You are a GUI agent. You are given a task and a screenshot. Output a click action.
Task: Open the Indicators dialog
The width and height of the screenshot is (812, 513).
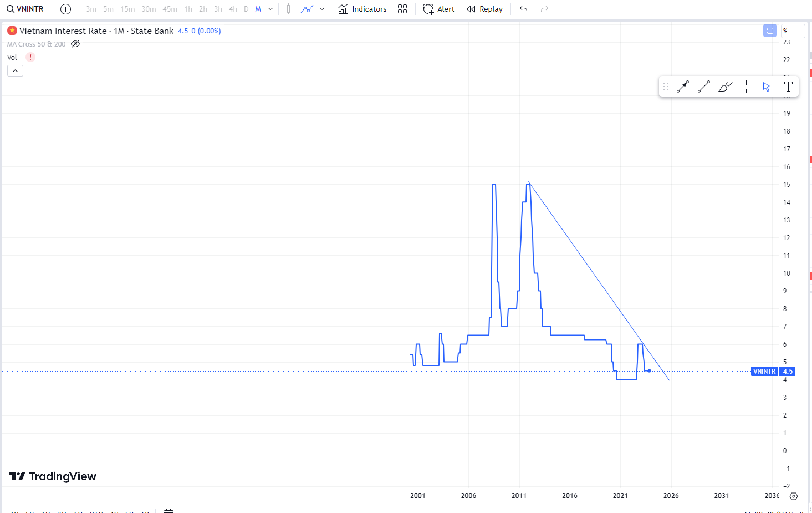click(362, 9)
